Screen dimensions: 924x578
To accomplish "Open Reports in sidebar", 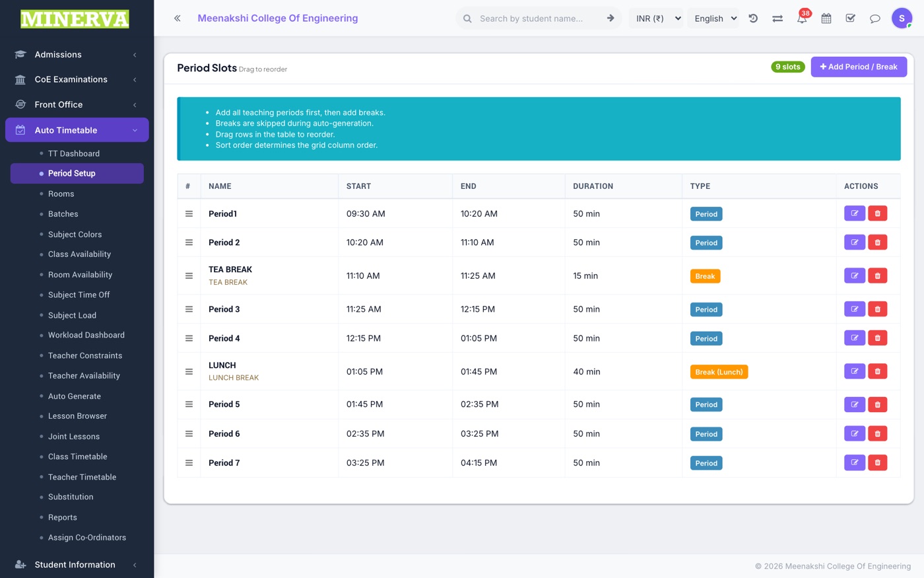I will coord(63,517).
